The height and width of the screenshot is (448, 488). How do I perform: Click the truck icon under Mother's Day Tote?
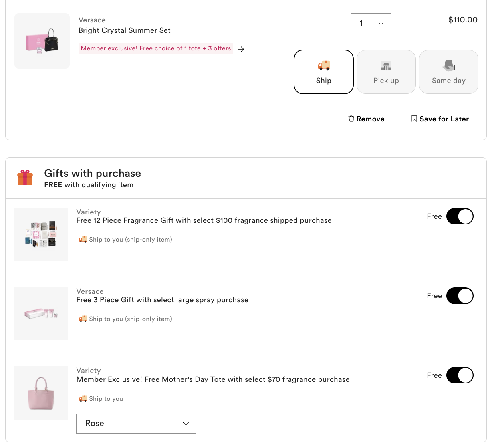pyautogui.click(x=83, y=399)
